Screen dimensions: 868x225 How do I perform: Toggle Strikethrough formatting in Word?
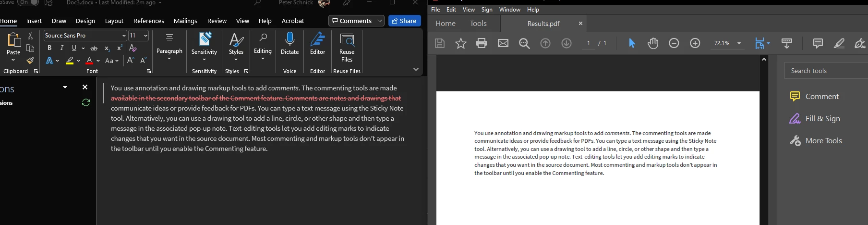tap(94, 48)
